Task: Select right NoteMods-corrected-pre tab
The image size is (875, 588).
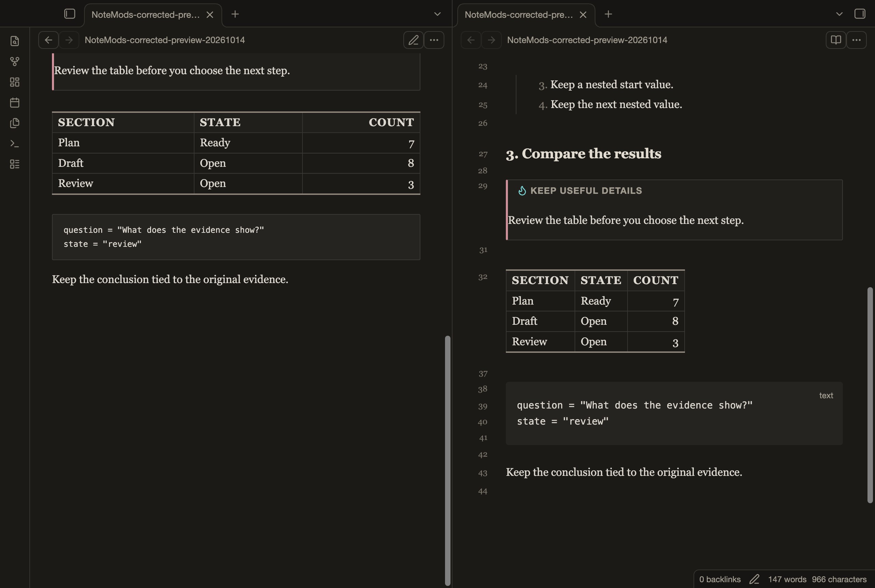Action: click(x=526, y=15)
